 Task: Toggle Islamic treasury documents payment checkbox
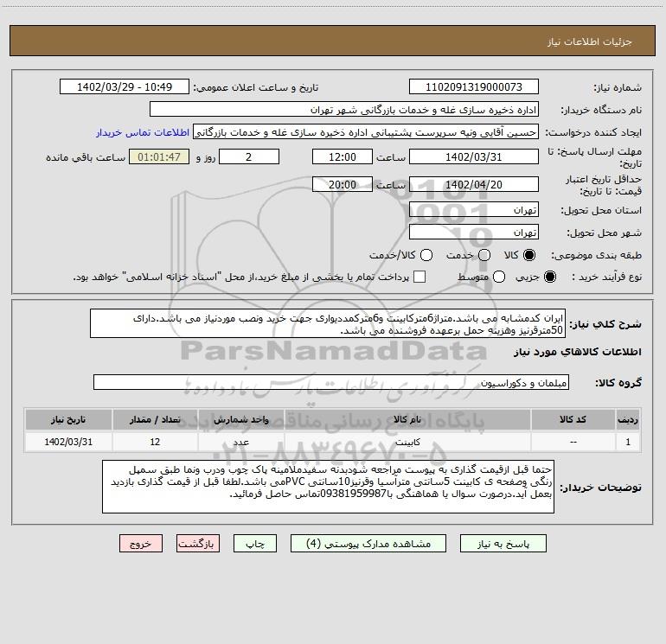[419, 277]
